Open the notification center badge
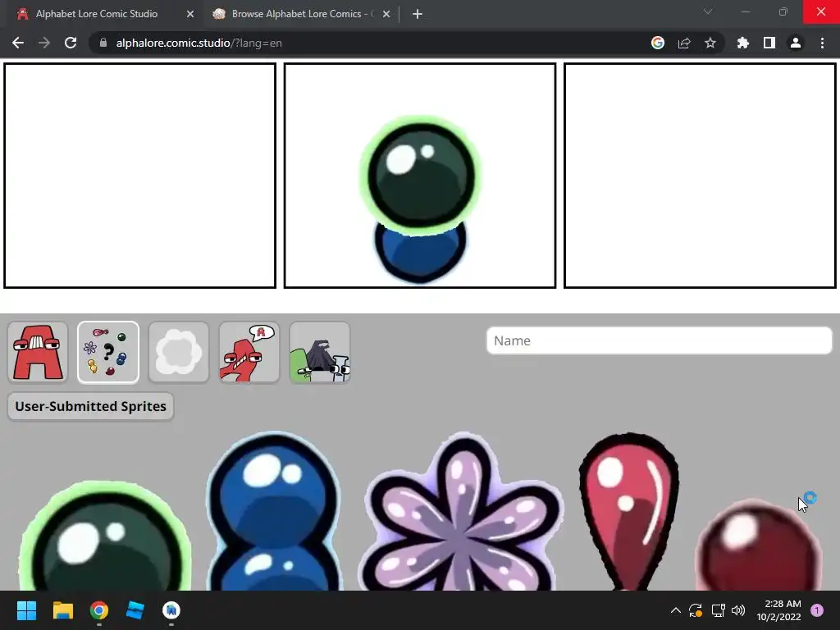Viewport: 840px width, 630px height. [817, 610]
